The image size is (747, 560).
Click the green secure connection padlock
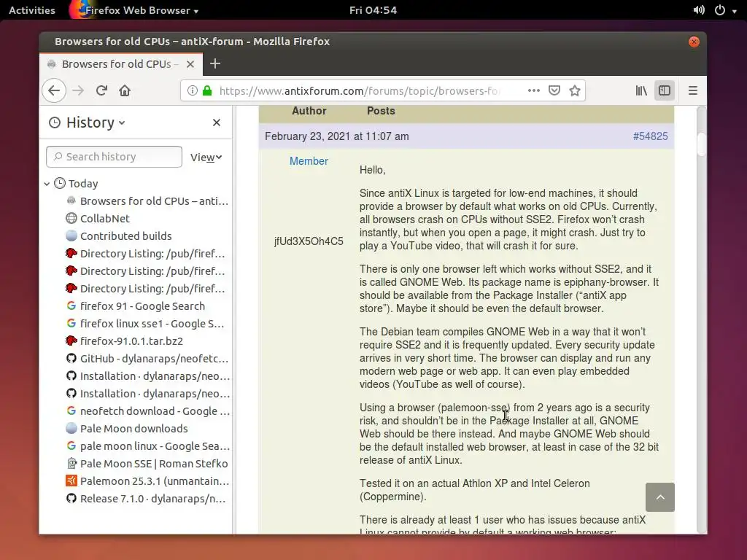(x=207, y=90)
